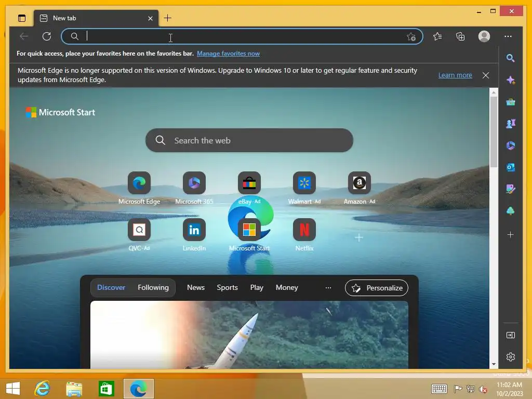Focus the browser address bar
532x399 pixels.
click(242, 36)
